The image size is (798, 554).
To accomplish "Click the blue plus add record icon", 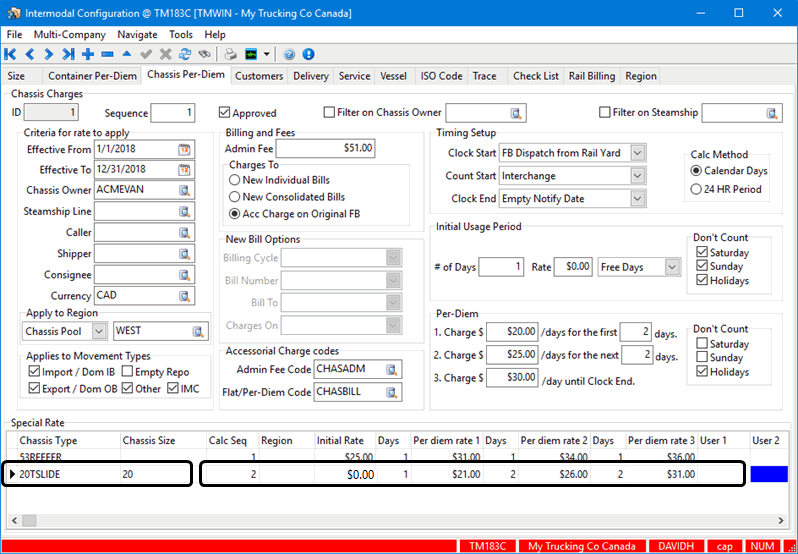I will pos(88,54).
